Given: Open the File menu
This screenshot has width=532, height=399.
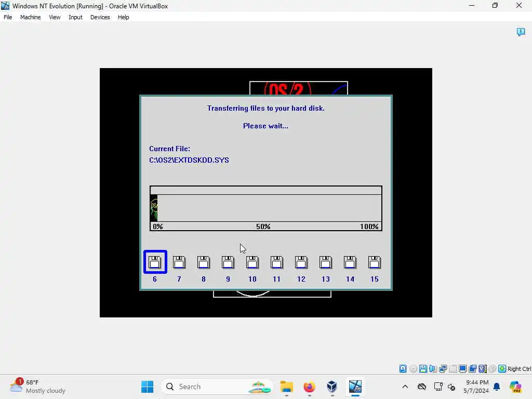Looking at the screenshot, I should pyautogui.click(x=8, y=17).
